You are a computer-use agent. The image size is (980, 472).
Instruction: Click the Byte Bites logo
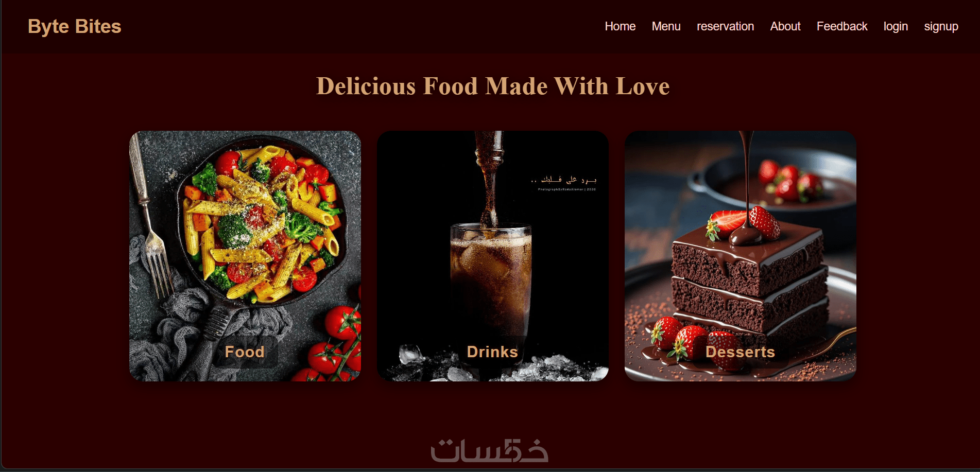[x=75, y=26]
